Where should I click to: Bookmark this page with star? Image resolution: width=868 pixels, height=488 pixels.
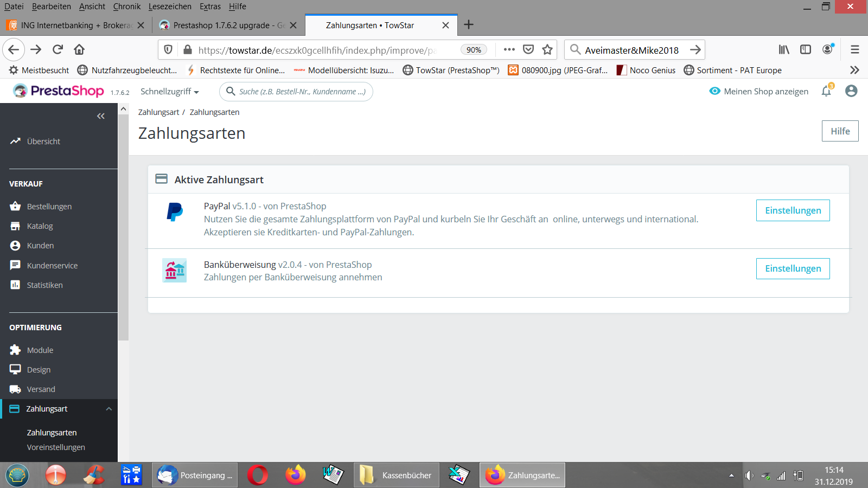pyautogui.click(x=547, y=50)
